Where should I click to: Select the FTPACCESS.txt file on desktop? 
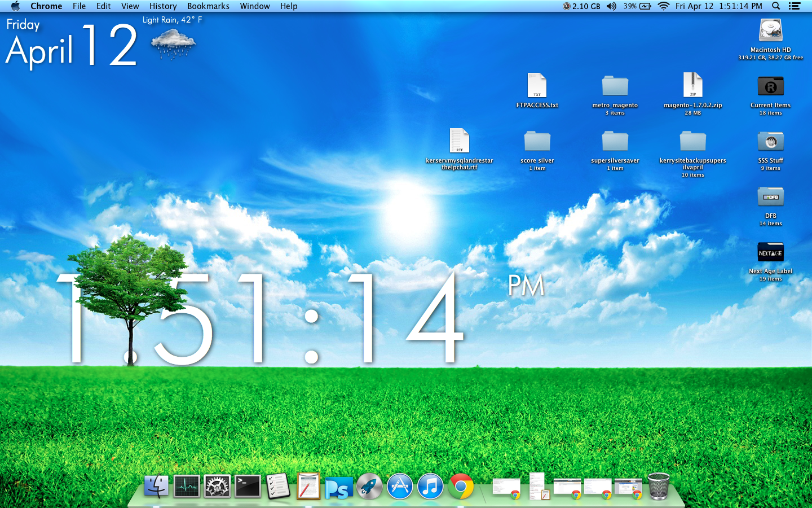click(x=537, y=86)
